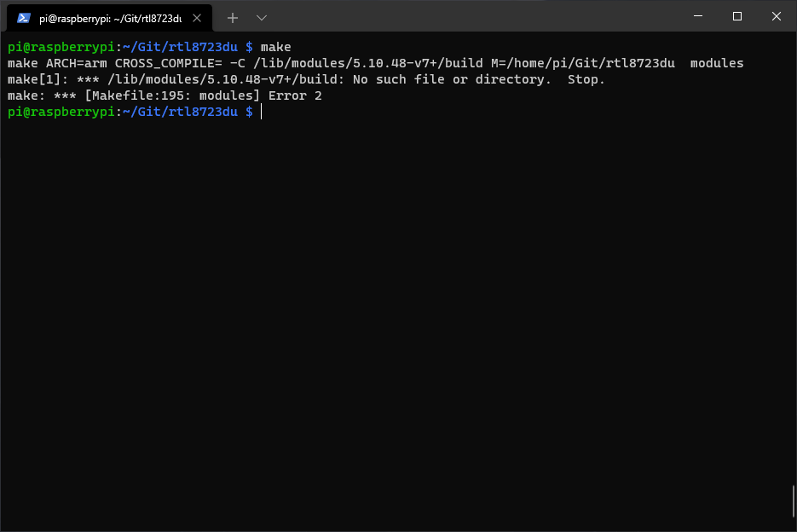Click the typed 'make' command on first line
The height and width of the screenshot is (532, 797).
coord(275,47)
